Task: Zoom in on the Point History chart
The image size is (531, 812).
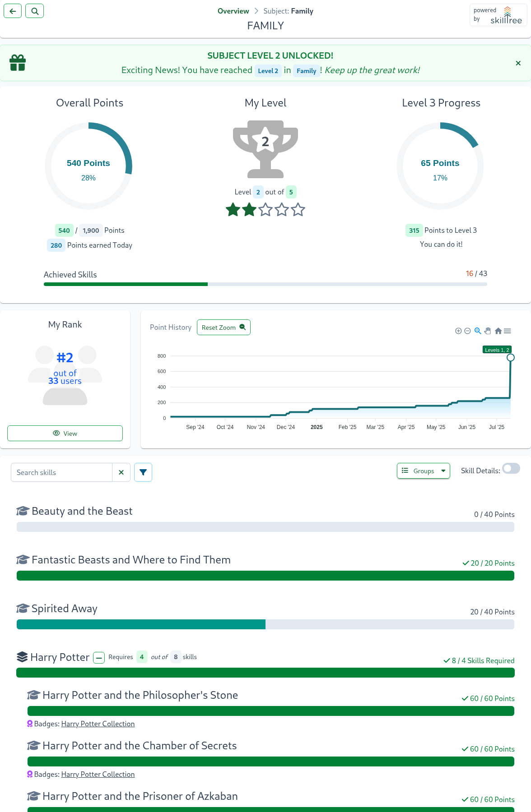Action: click(458, 331)
